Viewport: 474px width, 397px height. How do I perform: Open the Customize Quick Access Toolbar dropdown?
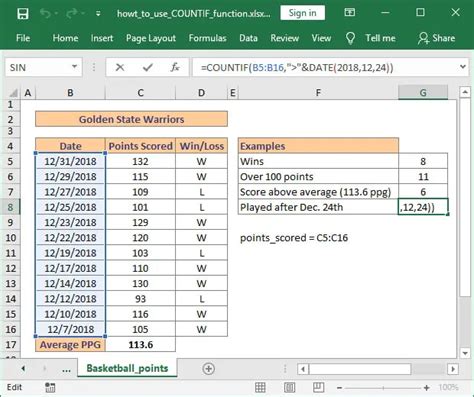pyautogui.click(x=98, y=14)
